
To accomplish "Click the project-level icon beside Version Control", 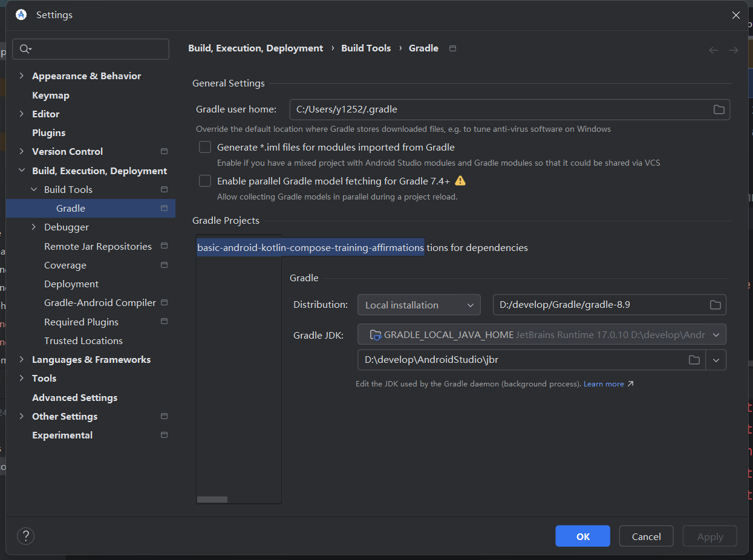I will click(x=164, y=151).
